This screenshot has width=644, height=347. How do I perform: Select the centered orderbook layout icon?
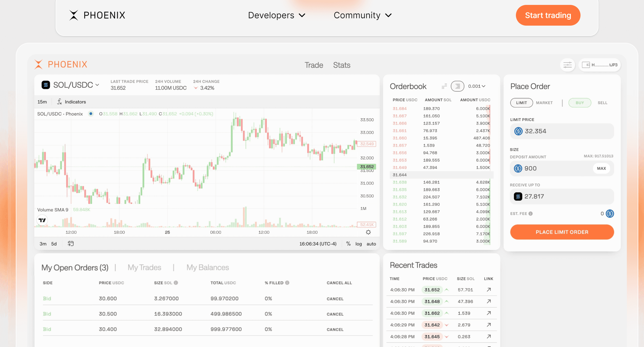(x=458, y=86)
